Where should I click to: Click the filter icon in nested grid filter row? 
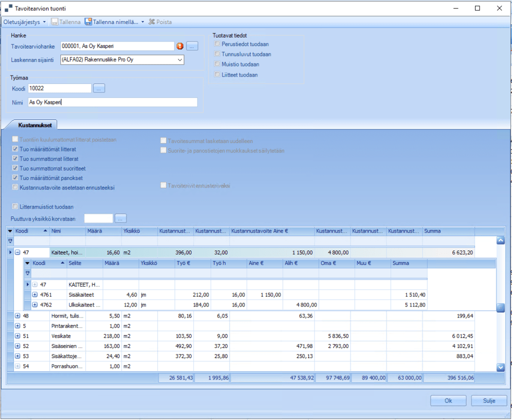pyautogui.click(x=28, y=273)
